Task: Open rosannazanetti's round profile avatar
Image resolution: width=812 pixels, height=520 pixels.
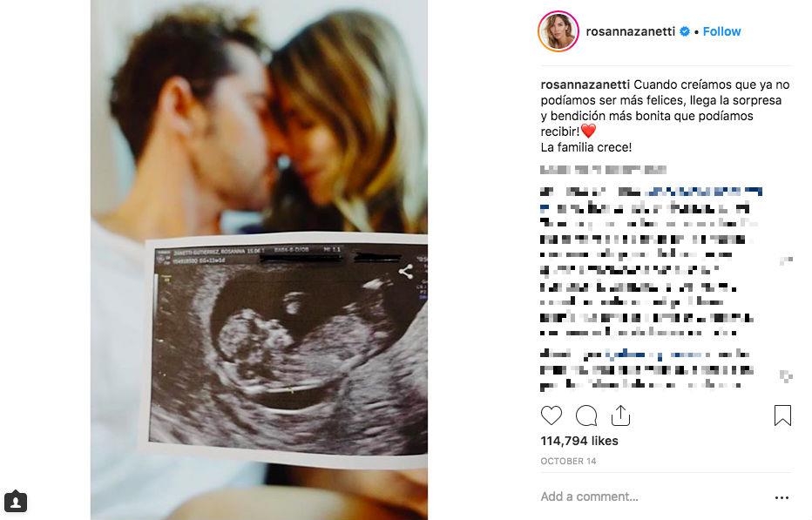Action: [558, 31]
